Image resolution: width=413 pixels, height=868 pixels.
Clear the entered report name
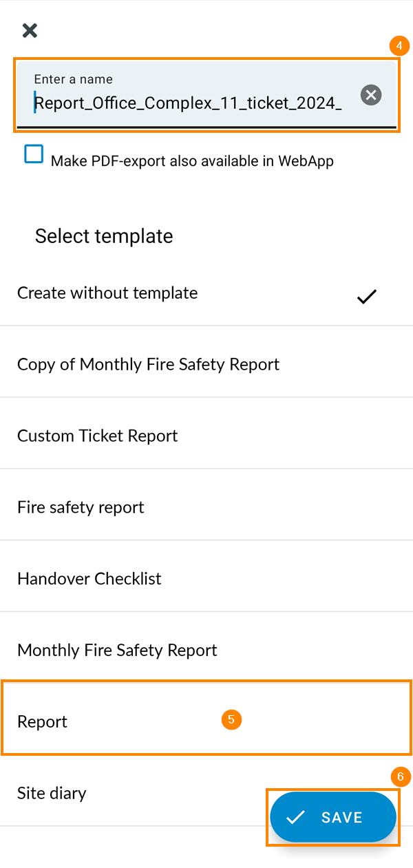pyautogui.click(x=370, y=95)
